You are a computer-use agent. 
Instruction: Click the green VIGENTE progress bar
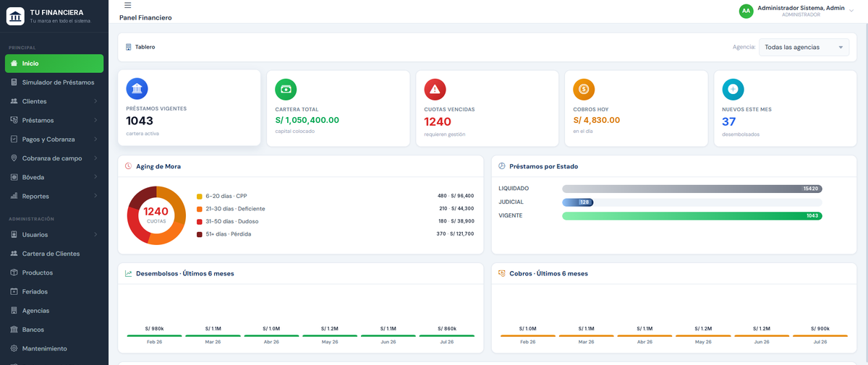coord(692,215)
